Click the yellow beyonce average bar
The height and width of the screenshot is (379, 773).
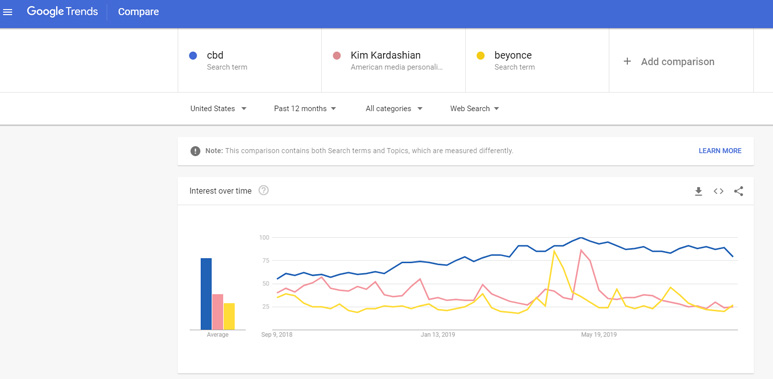(229, 316)
